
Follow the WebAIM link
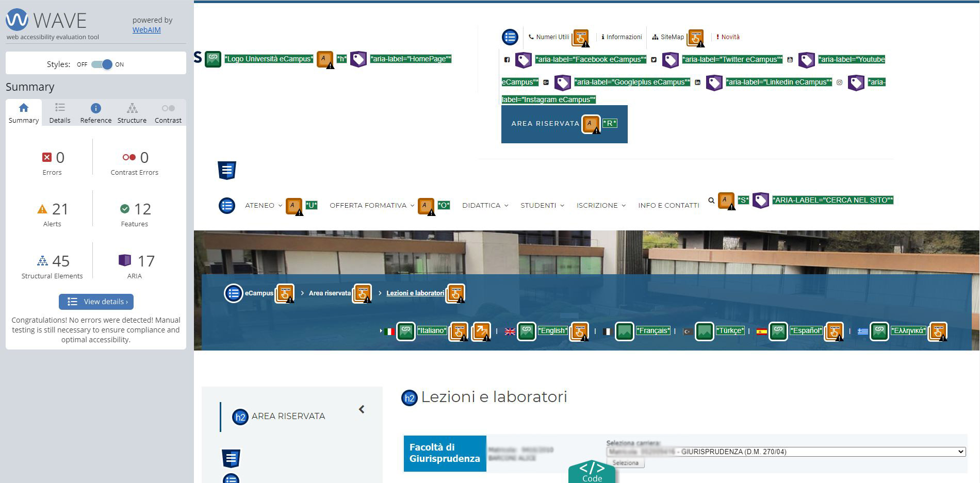pyautogui.click(x=146, y=30)
